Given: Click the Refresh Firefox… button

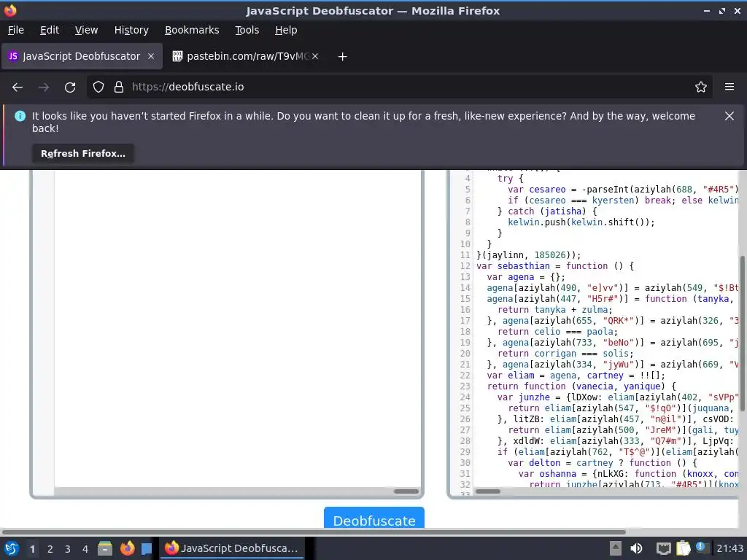Looking at the screenshot, I should (x=83, y=154).
